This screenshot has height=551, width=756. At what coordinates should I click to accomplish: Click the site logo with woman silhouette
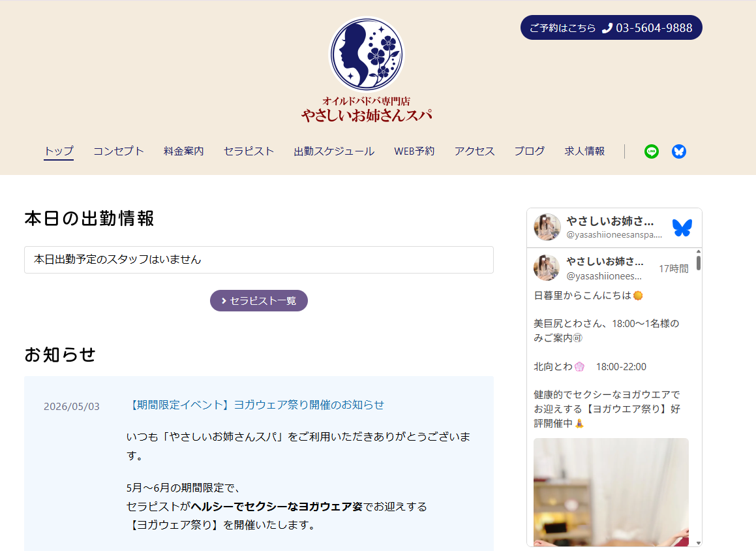(x=367, y=55)
